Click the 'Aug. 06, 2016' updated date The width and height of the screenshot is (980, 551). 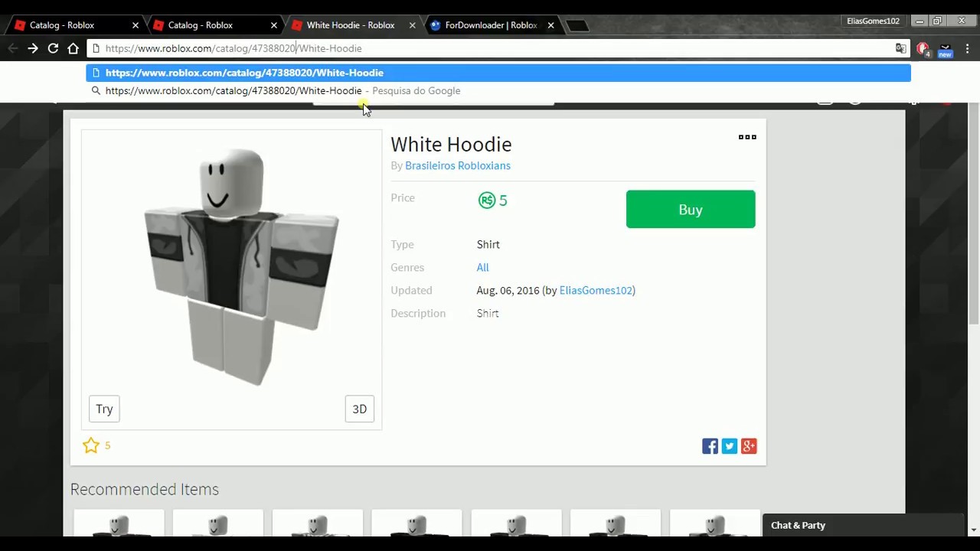click(508, 290)
